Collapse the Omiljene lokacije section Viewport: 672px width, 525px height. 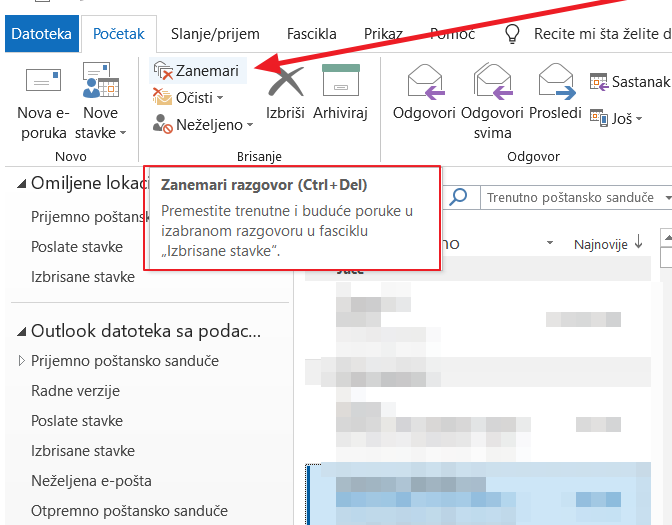[x=21, y=184]
